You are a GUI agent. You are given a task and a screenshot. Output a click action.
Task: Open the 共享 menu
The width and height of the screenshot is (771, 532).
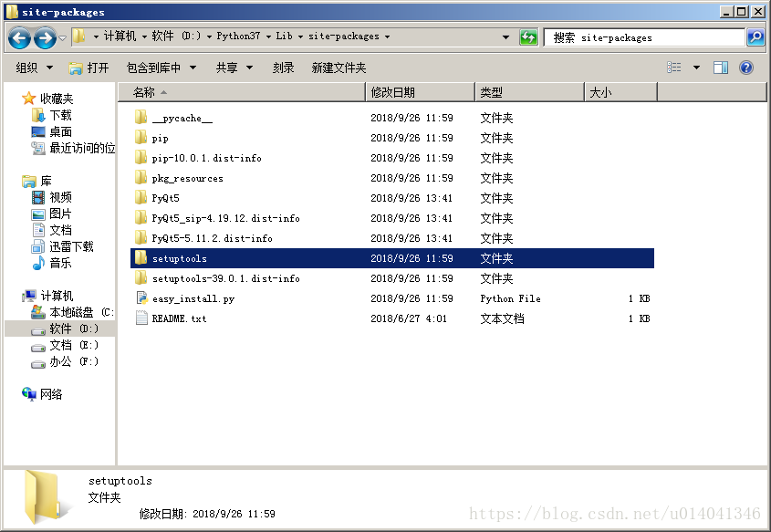tap(234, 68)
